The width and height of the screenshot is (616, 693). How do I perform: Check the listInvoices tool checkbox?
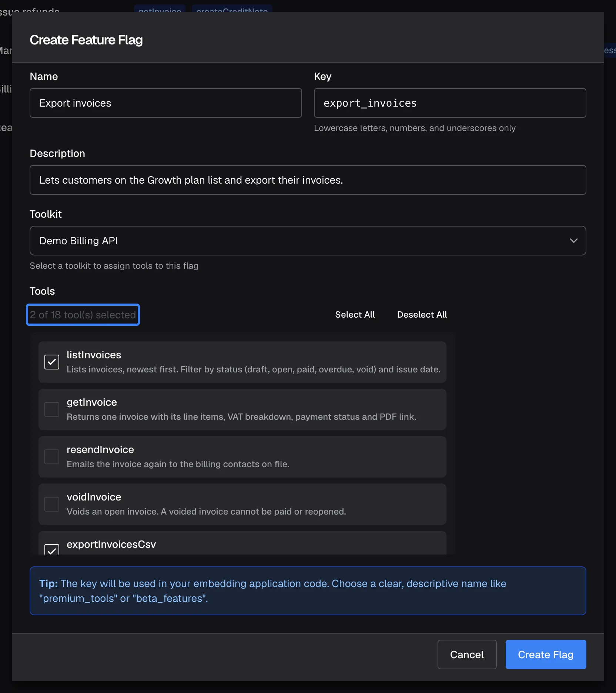(x=52, y=362)
